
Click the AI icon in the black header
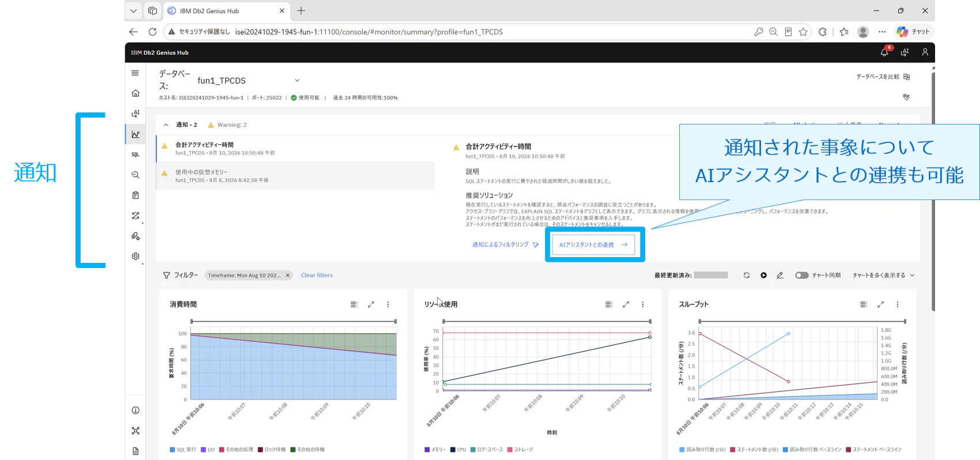pyautogui.click(x=905, y=52)
